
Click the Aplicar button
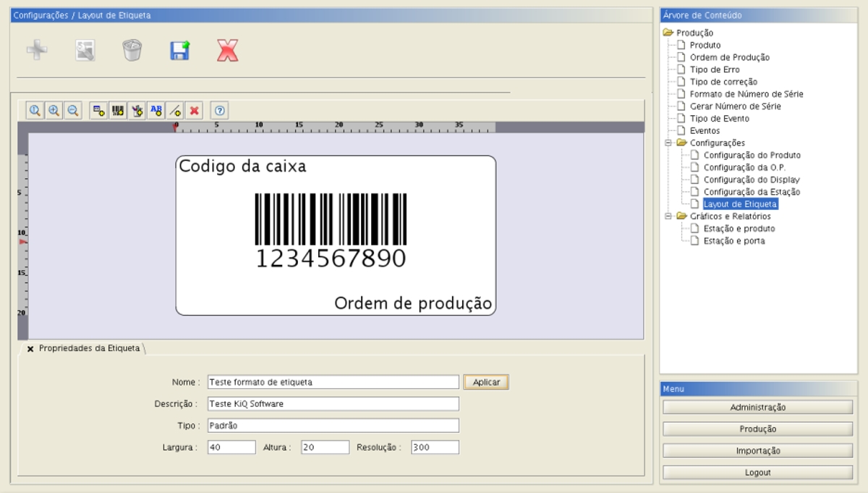(486, 382)
